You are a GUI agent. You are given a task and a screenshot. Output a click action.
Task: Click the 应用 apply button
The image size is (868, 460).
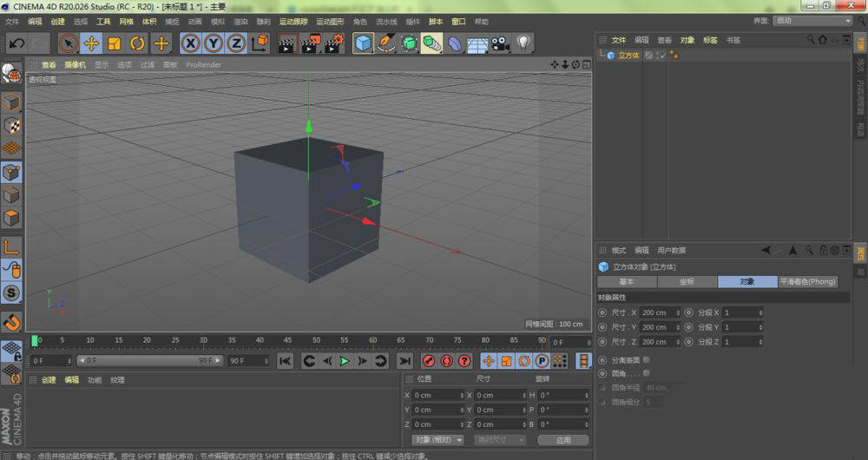click(x=563, y=440)
